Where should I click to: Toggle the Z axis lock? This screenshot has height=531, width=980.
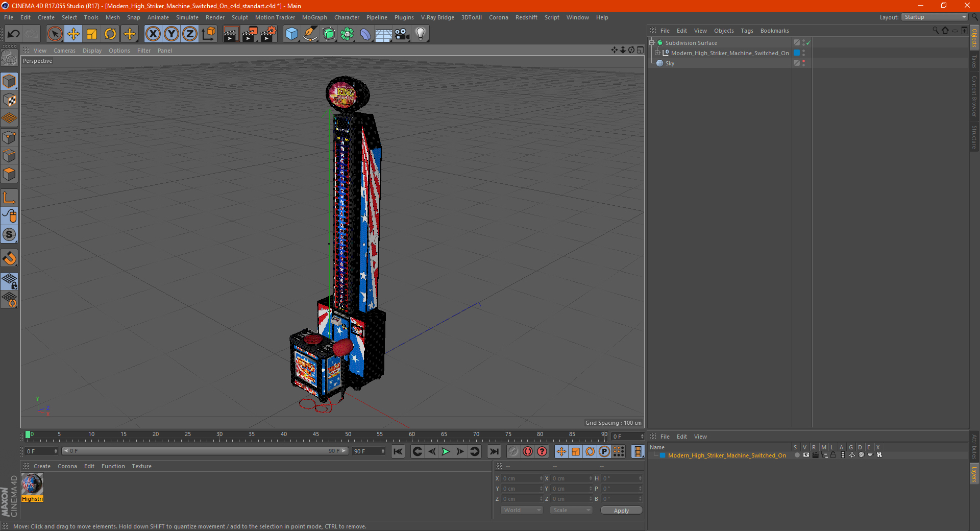[x=190, y=34]
